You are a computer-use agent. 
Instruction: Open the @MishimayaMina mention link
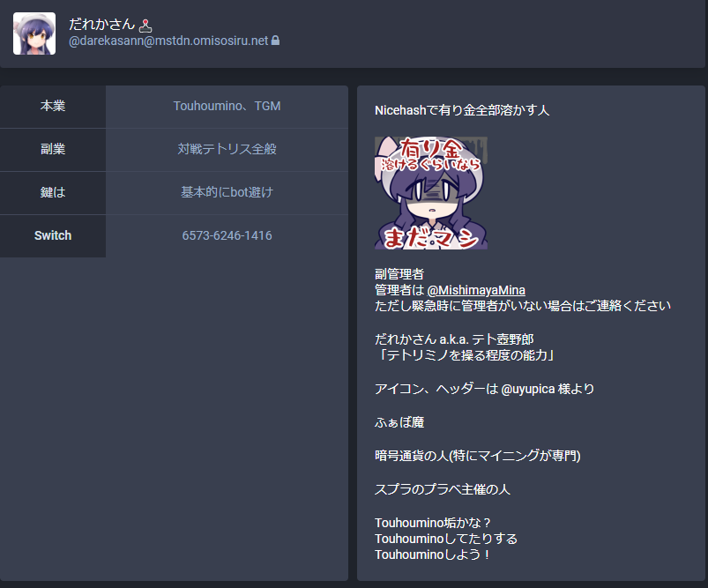[x=476, y=290]
